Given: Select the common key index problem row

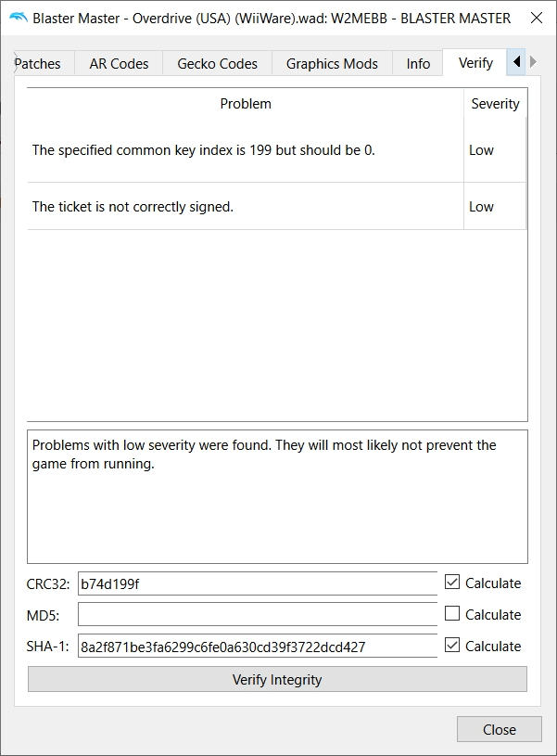Looking at the screenshot, I should 277,150.
